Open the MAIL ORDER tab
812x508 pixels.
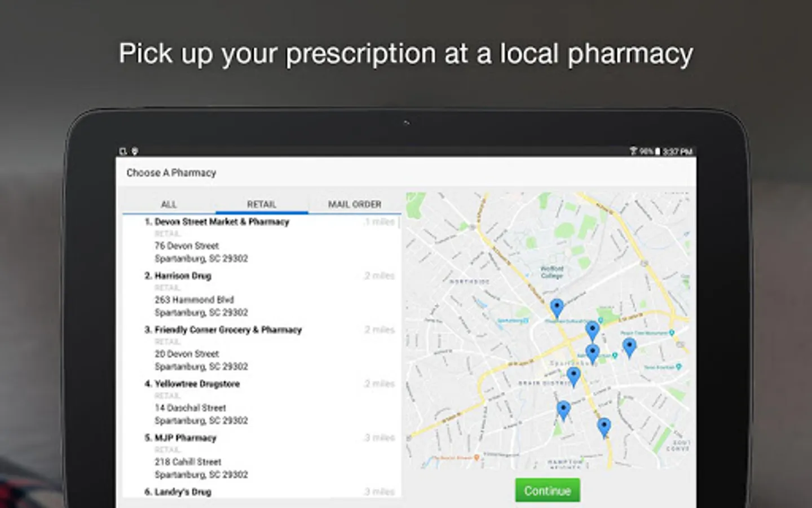(x=355, y=204)
